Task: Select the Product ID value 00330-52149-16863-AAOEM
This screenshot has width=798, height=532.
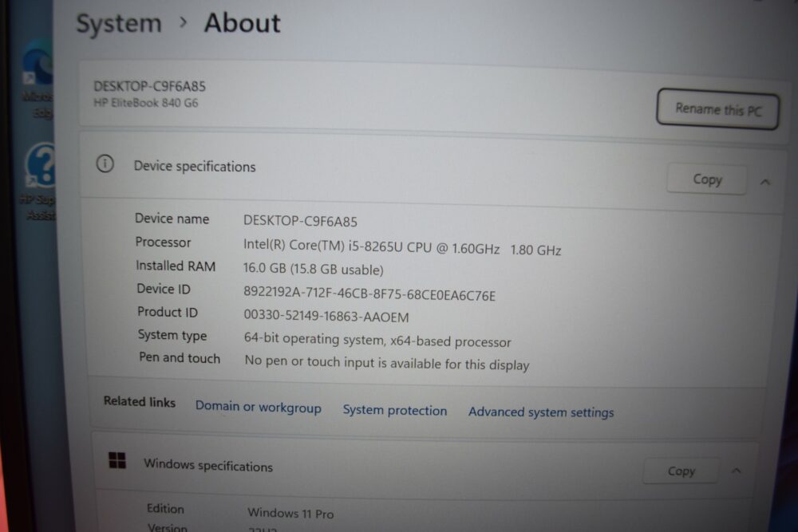Action: [326, 316]
